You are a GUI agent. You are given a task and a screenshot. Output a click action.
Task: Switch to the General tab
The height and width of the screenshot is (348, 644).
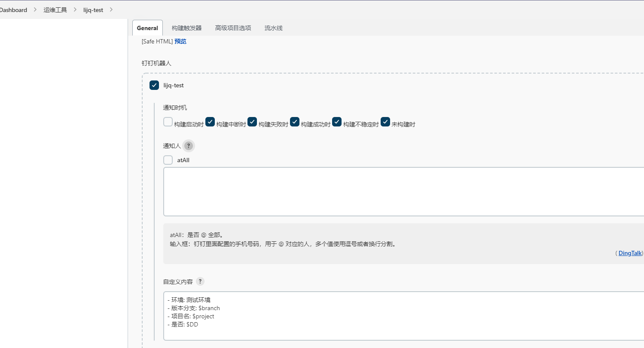coord(147,28)
